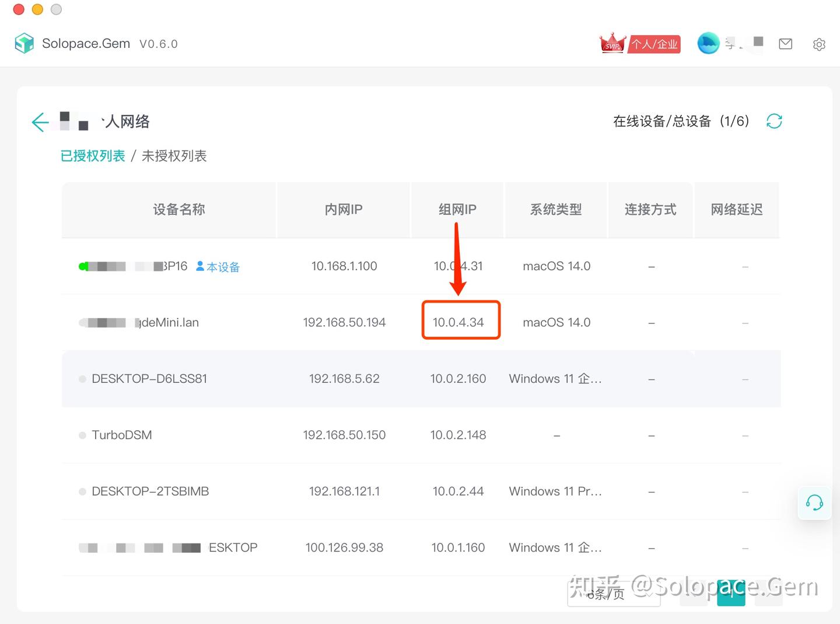
Task: Switch to the 未授权列表 tab
Action: coord(174,156)
